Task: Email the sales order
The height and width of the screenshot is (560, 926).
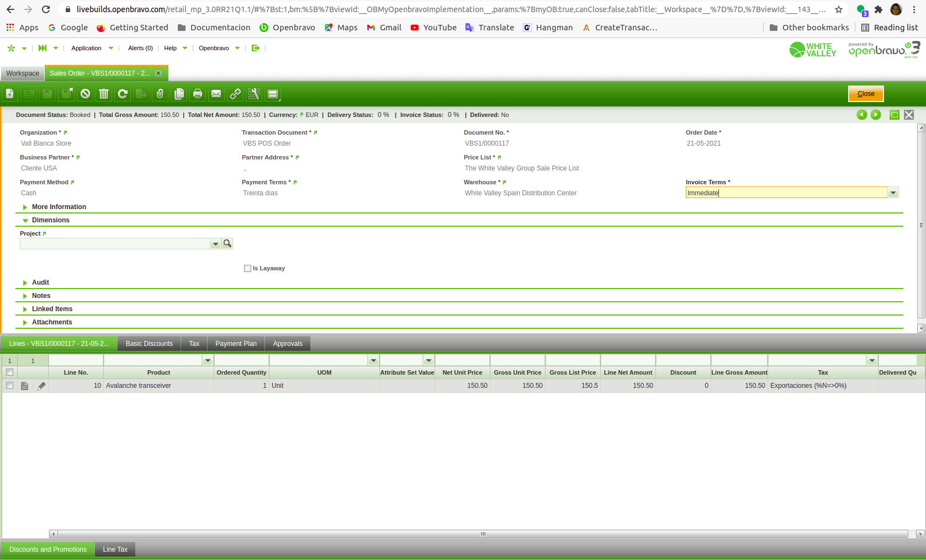Action: [216, 94]
